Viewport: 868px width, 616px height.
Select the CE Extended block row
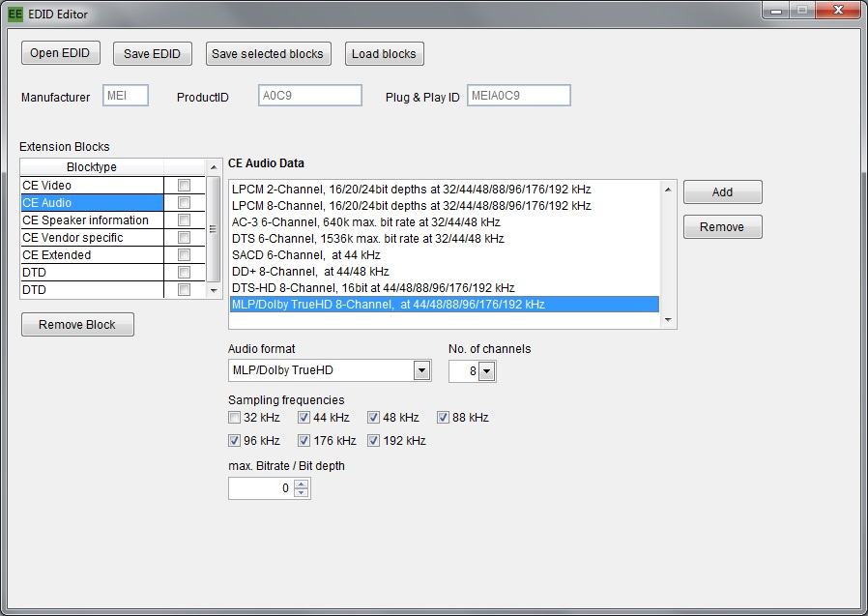92,255
